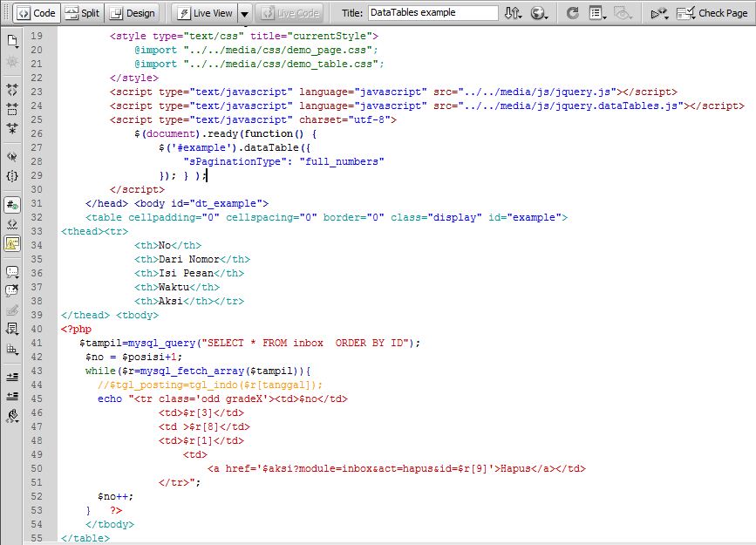Click the Wrap Tag pencil icon
Screen dimensions: 756x545
tap(12, 310)
